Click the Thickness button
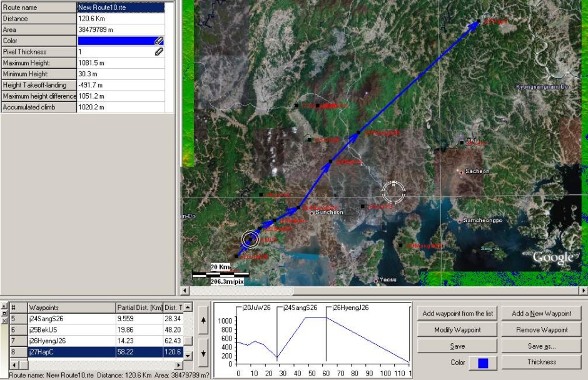The width and height of the screenshot is (588, 380). point(542,362)
